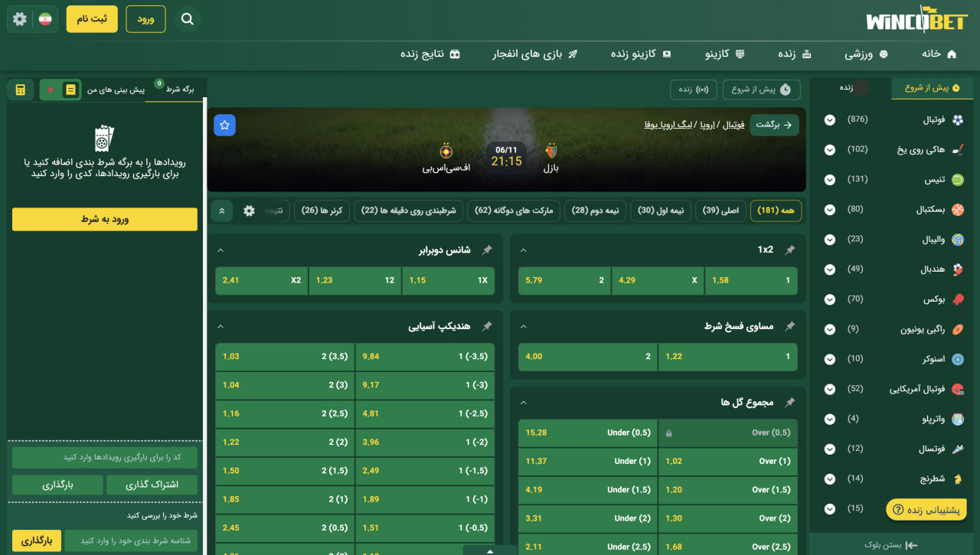Collapse the شانس دوبرابر market panel
This screenshot has height=555, width=980.
pos(221,250)
